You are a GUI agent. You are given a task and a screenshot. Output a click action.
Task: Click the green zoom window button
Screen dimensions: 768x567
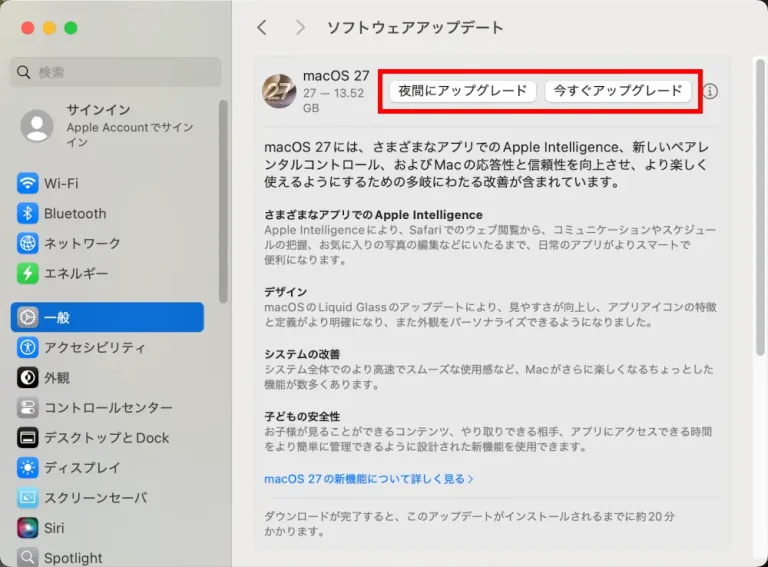coord(71,28)
